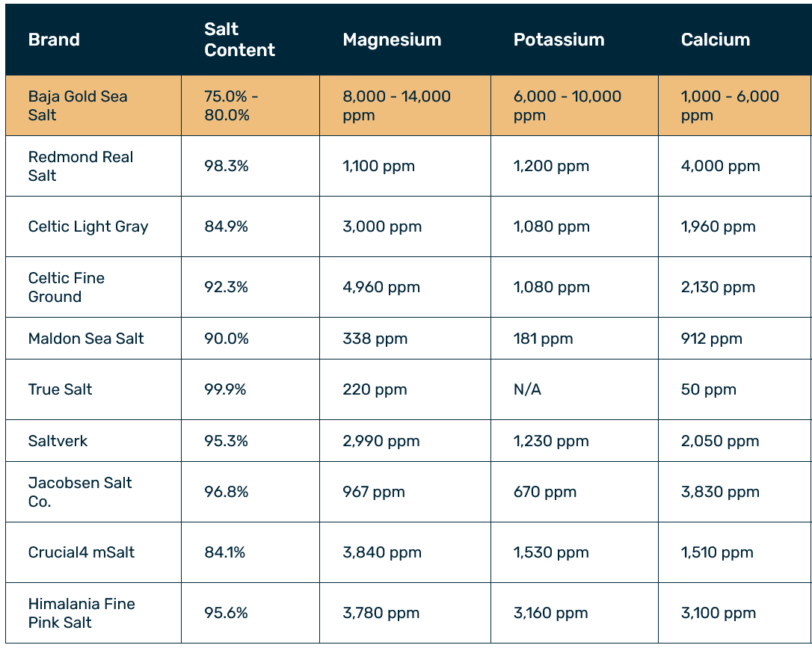Screen dimensions: 812x648
Task: Select the 8,000 - 14,000 ppm magnesium cell
Action: point(405,105)
